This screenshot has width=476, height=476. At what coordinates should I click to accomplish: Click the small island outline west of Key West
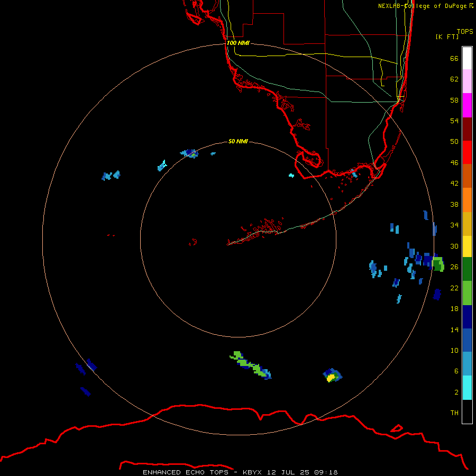pos(193,242)
